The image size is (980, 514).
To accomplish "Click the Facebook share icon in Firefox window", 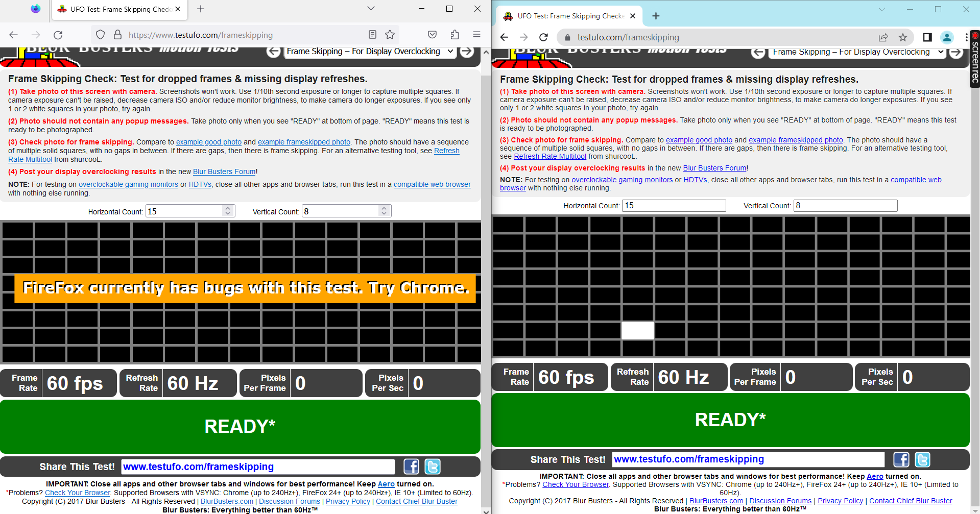I will pos(411,466).
